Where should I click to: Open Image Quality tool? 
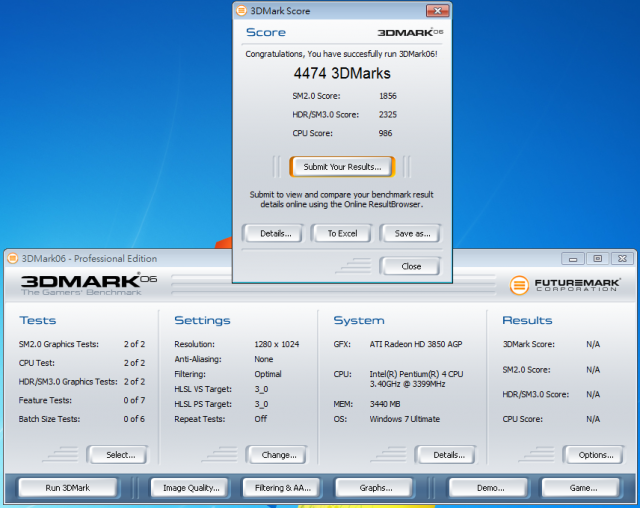[x=190, y=488]
